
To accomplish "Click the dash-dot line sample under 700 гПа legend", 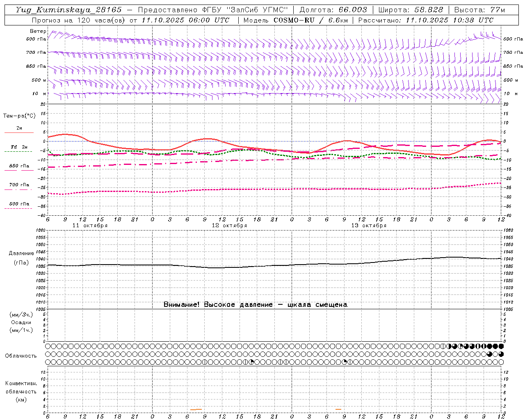I will point(18,189).
